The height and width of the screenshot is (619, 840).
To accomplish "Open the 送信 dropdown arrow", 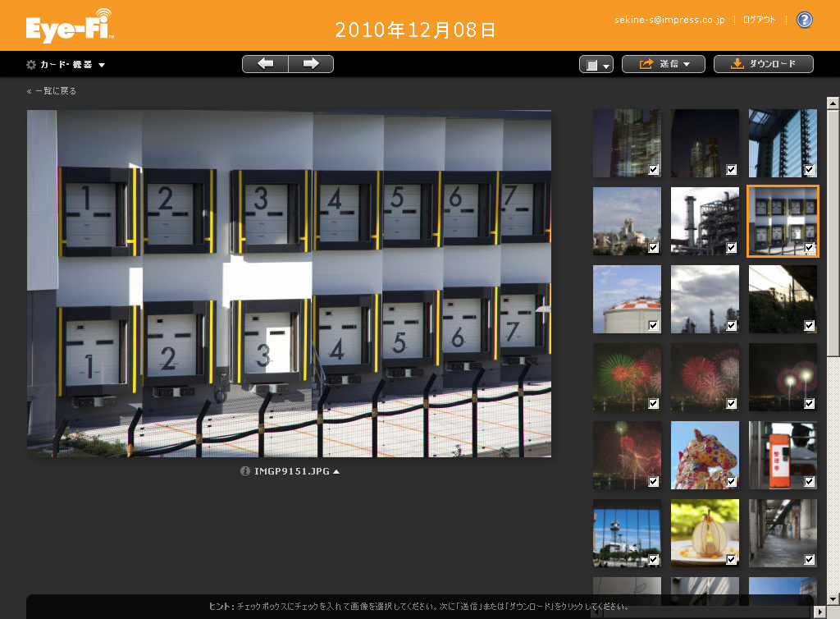I will 686,62.
